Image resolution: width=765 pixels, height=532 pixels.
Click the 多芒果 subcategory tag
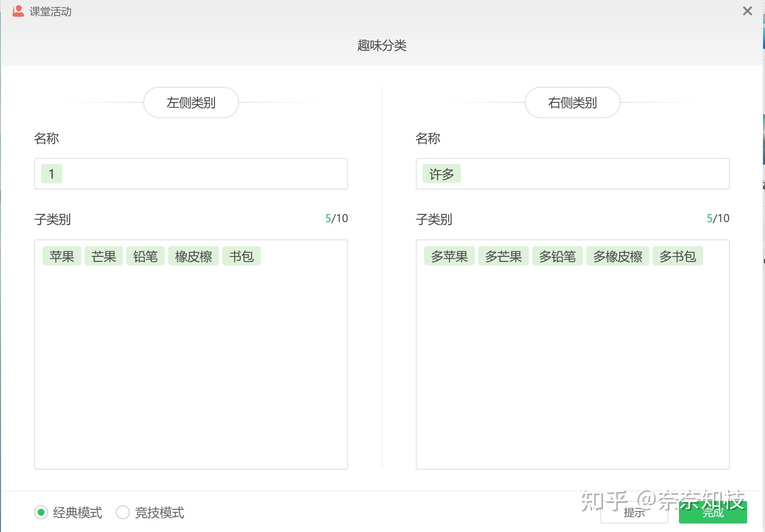(503, 256)
